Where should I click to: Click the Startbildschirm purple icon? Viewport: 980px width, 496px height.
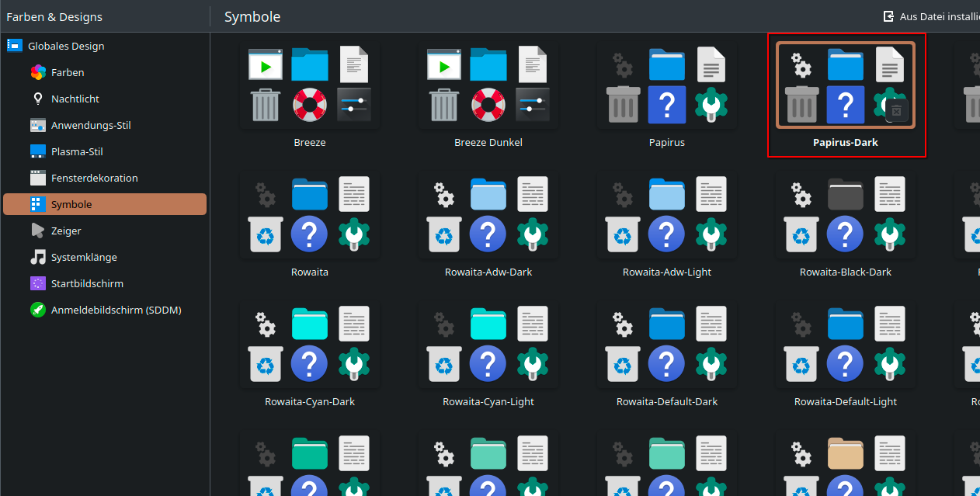point(38,283)
